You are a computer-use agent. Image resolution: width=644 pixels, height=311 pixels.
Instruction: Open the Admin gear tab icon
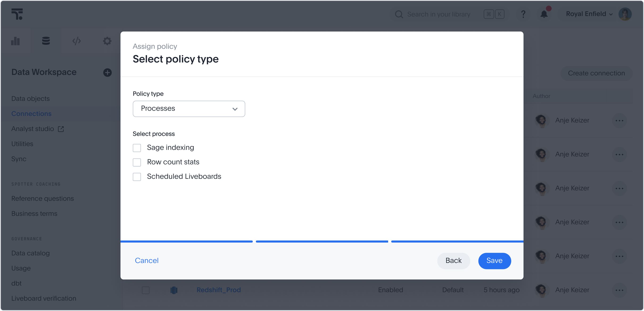pos(107,41)
